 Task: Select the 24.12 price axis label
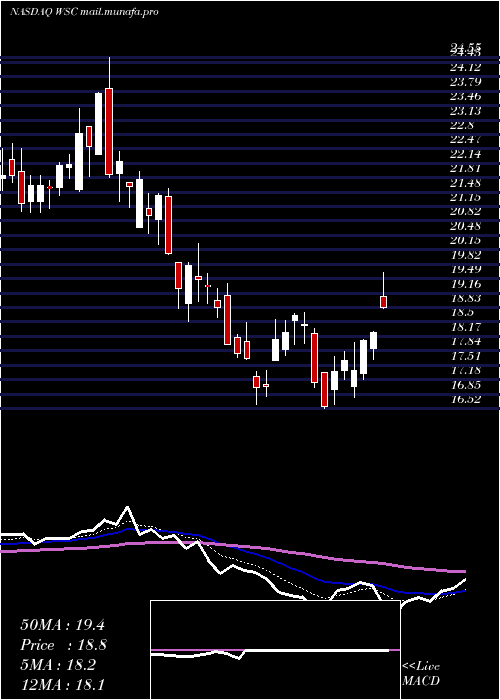(466, 67)
